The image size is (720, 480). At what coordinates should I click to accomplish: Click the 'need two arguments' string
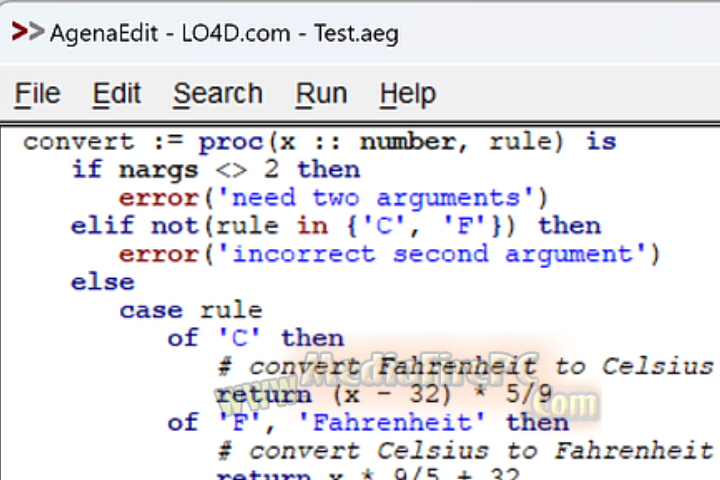click(x=375, y=198)
